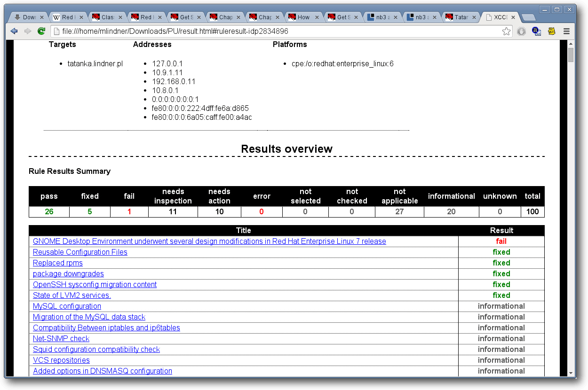Screen dimensions: 588x390
Task: Open Squid configuration compatibility check link
Action: tap(96, 350)
